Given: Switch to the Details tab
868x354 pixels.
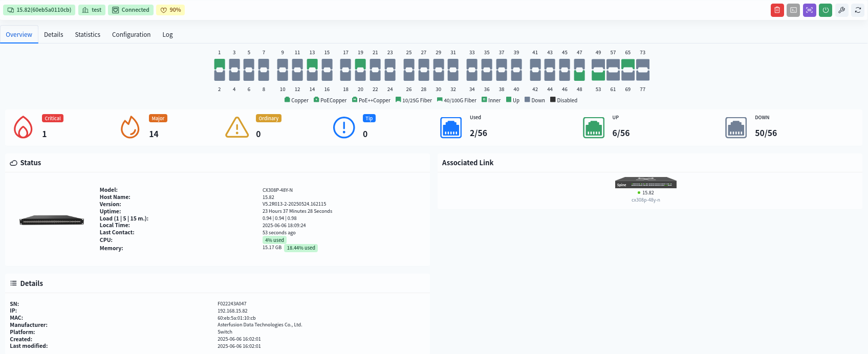Looking at the screenshot, I should [x=53, y=35].
